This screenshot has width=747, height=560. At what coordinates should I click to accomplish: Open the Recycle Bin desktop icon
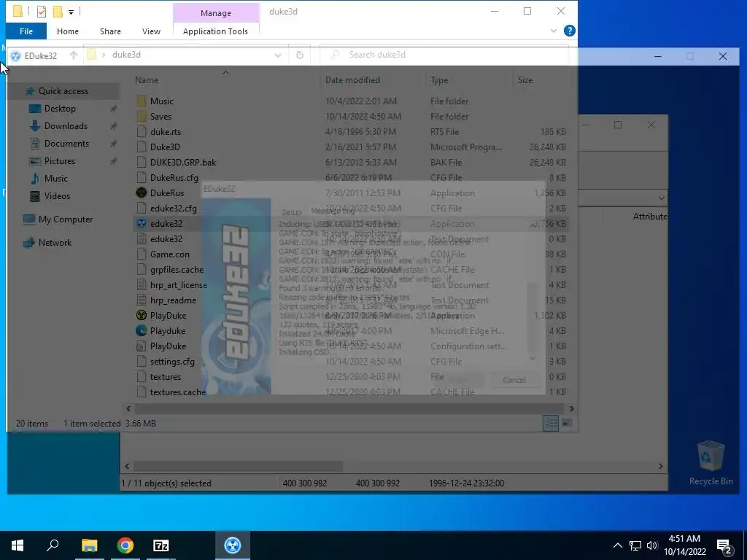tap(711, 463)
